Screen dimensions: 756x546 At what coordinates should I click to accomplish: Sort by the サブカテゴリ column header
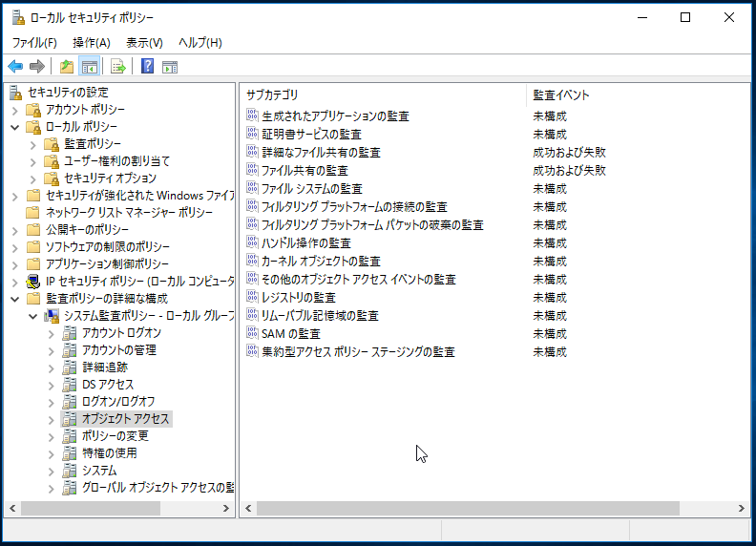(383, 95)
